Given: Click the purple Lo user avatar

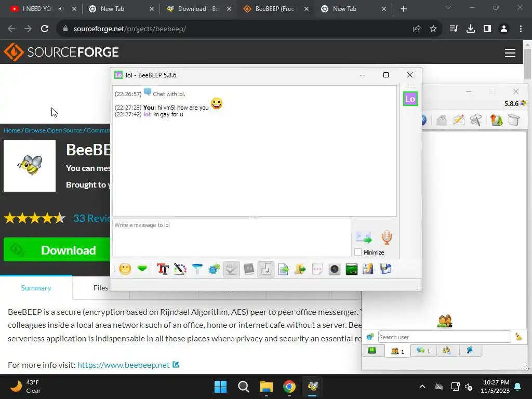Looking at the screenshot, I should (x=410, y=99).
